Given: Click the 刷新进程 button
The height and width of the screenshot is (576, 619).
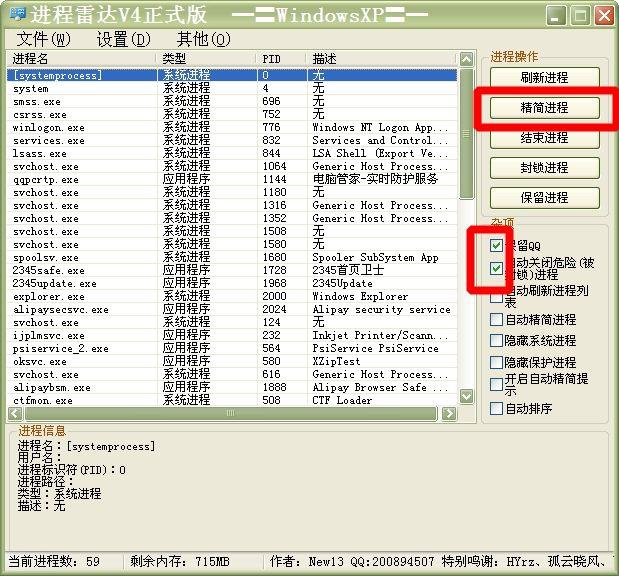Looking at the screenshot, I should coord(544,77).
